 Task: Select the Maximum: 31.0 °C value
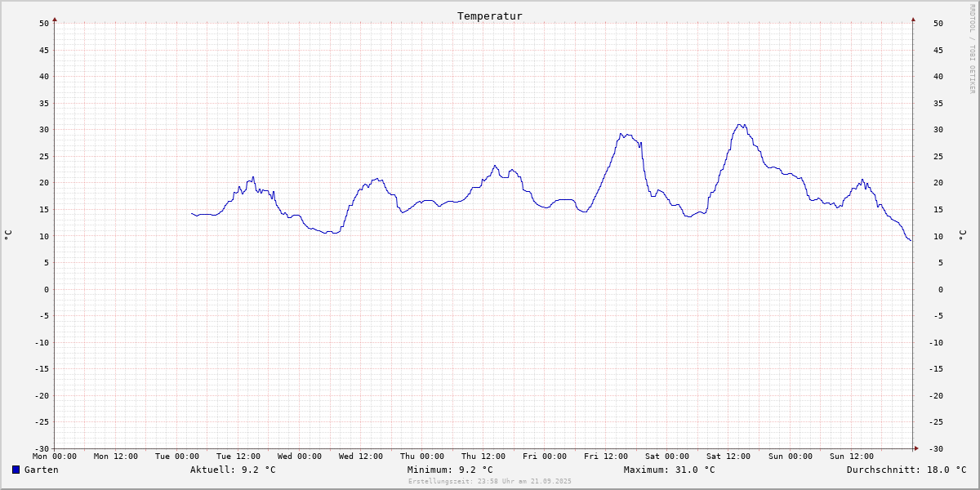click(x=669, y=470)
